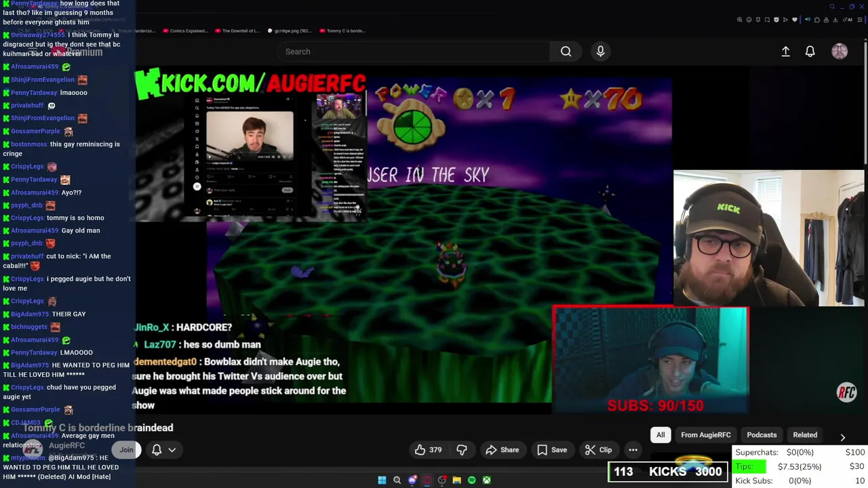Switch to the gcmtqw.png browser tab

(290, 30)
